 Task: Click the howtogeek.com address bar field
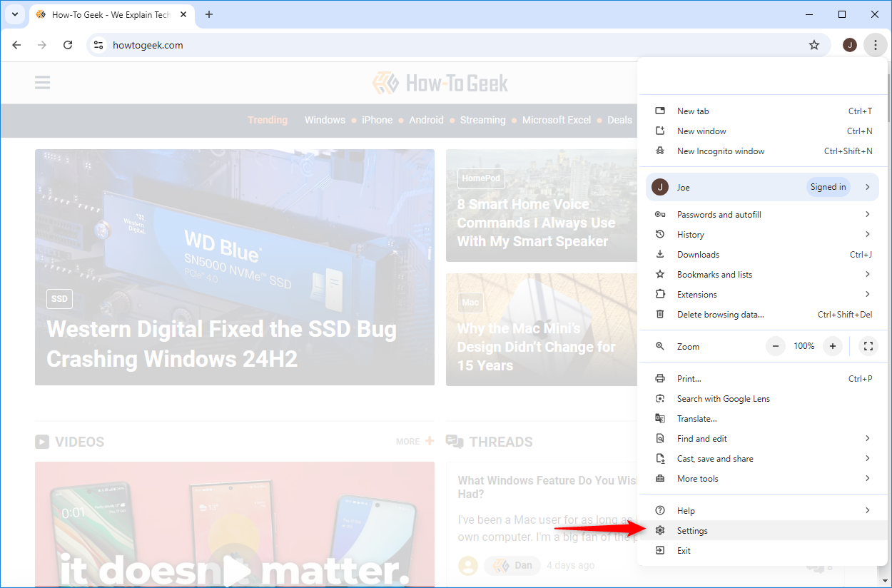pyautogui.click(x=428, y=45)
